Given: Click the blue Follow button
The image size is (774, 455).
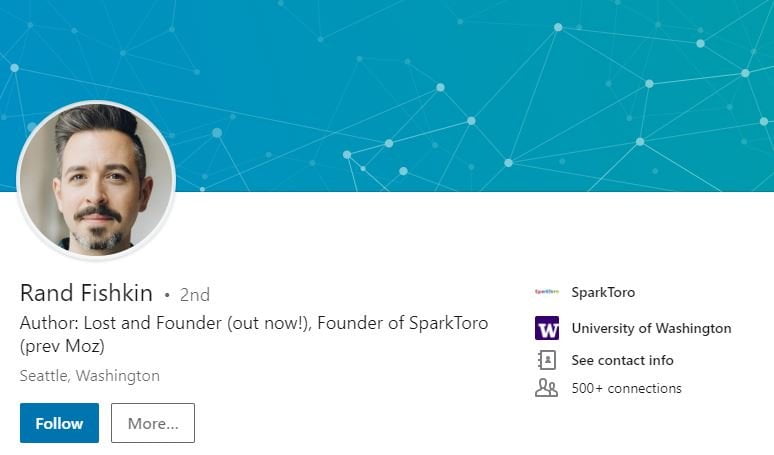Looking at the screenshot, I should coord(59,423).
